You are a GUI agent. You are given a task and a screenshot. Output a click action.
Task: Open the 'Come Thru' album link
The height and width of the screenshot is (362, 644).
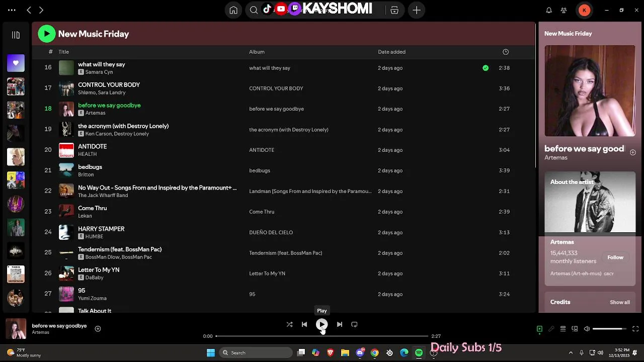point(262,212)
